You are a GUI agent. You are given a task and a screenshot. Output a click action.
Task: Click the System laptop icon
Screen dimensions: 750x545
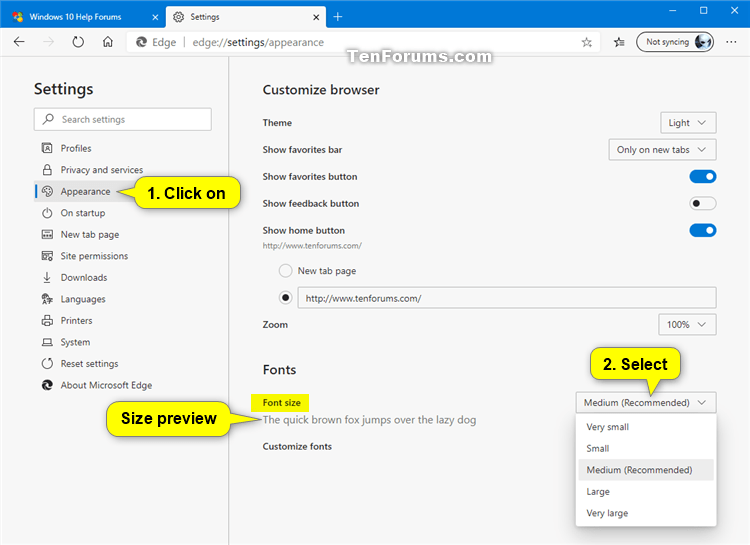[47, 342]
